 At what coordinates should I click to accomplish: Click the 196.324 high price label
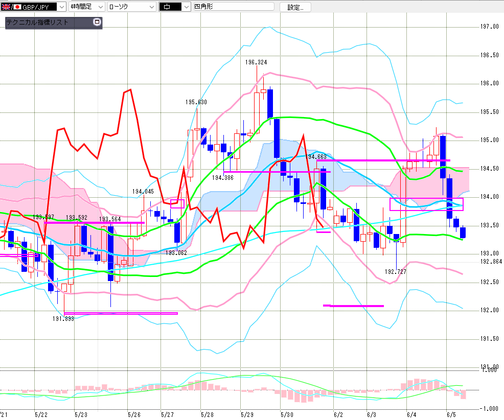point(256,62)
